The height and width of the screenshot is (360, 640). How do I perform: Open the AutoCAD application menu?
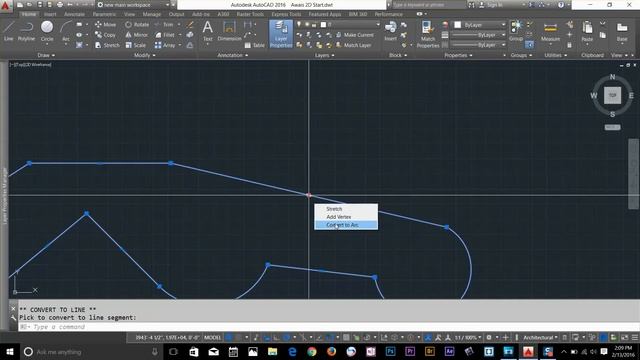pos(5,5)
